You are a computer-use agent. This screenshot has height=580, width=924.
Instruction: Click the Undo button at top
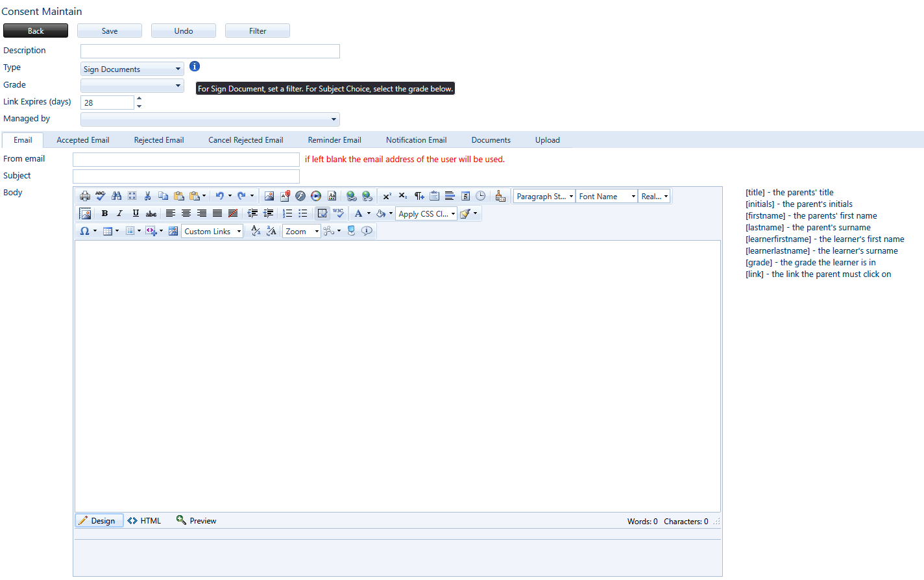pyautogui.click(x=184, y=30)
